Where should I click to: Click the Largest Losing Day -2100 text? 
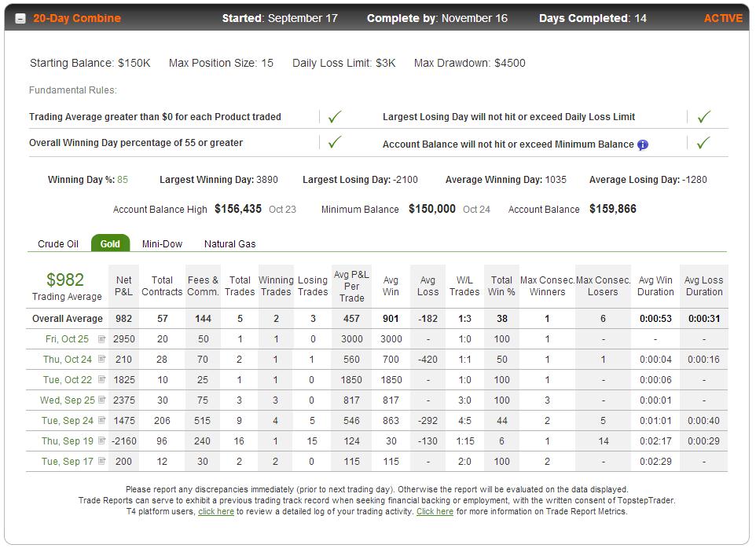coord(360,180)
